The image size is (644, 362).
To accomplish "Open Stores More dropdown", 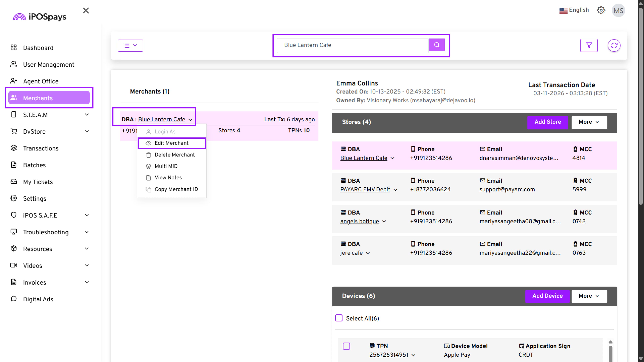I will [x=589, y=122].
